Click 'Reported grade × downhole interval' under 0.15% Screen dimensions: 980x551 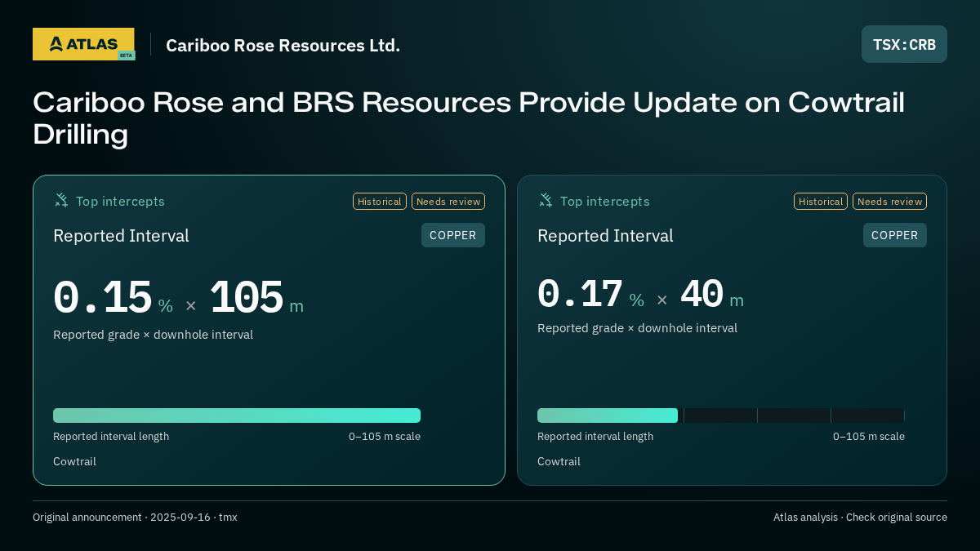[x=153, y=335]
